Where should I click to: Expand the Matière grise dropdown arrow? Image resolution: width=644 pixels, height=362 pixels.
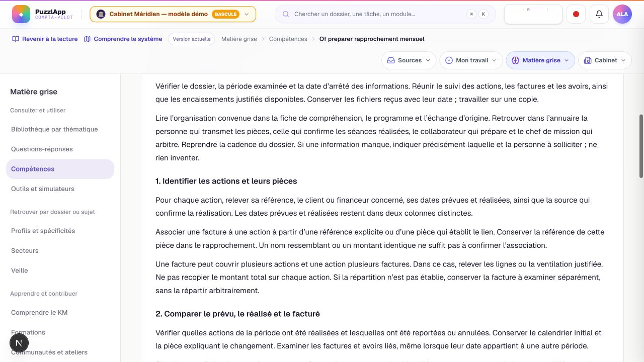point(567,60)
